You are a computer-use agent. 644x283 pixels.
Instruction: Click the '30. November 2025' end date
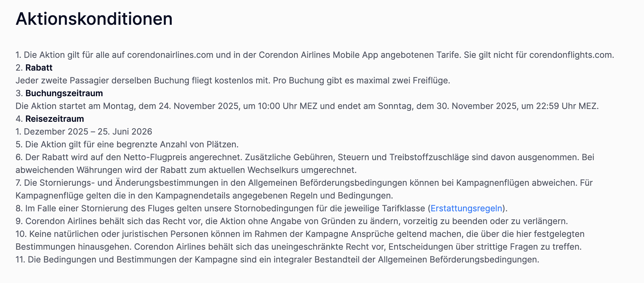tap(477, 106)
